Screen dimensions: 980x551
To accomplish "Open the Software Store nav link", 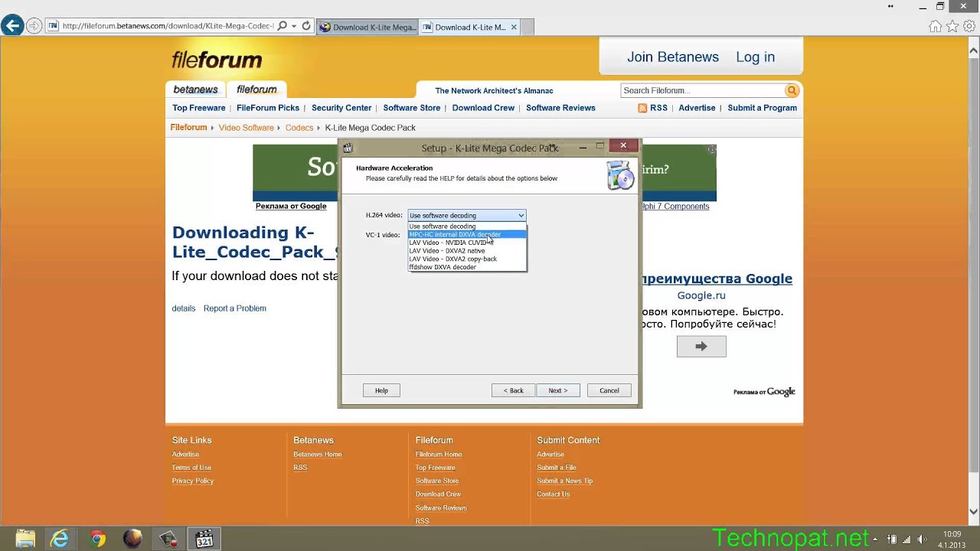I will click(412, 108).
